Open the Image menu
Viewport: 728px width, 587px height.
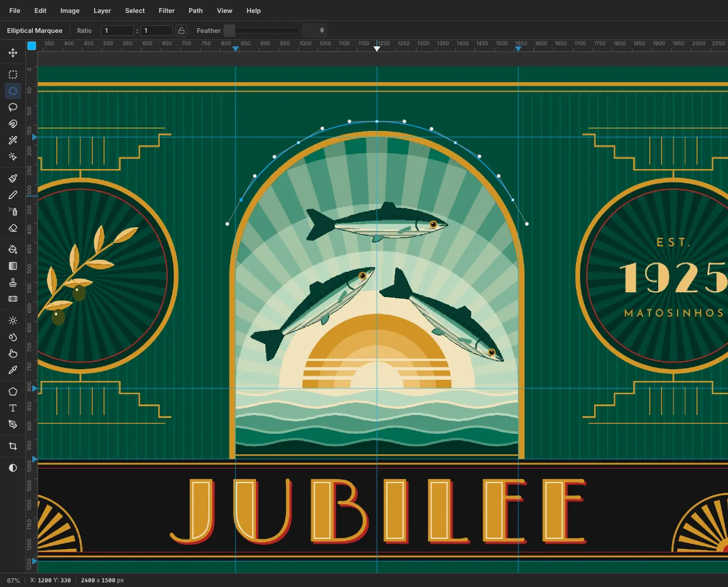point(70,11)
